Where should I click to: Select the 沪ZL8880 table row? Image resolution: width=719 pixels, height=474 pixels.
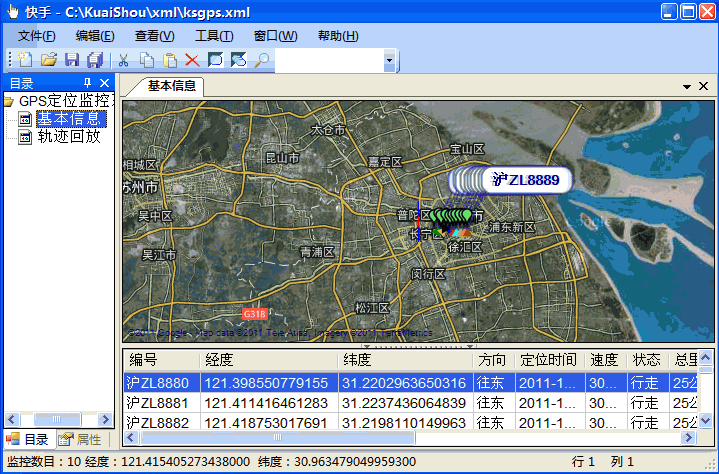[x=411, y=383]
